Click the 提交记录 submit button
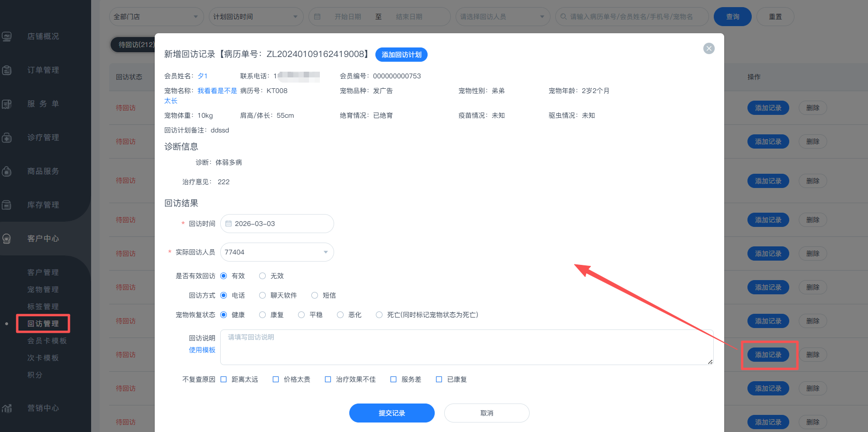The image size is (868, 432). [x=392, y=413]
